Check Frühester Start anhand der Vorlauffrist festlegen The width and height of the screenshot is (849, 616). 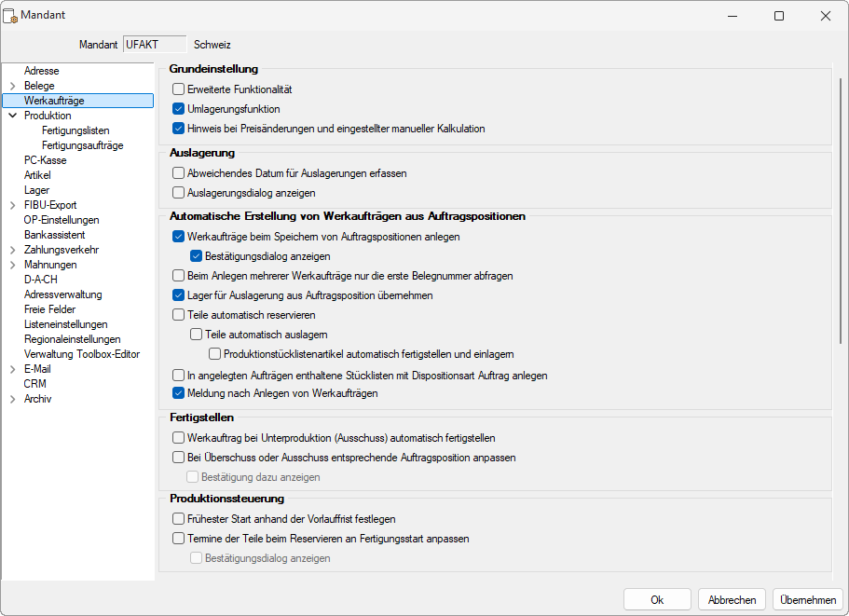click(x=178, y=518)
